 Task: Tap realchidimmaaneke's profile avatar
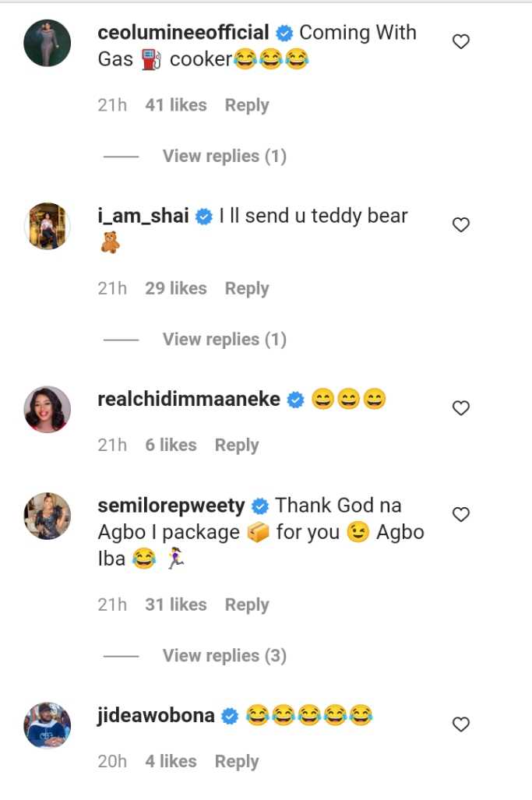coord(48,409)
